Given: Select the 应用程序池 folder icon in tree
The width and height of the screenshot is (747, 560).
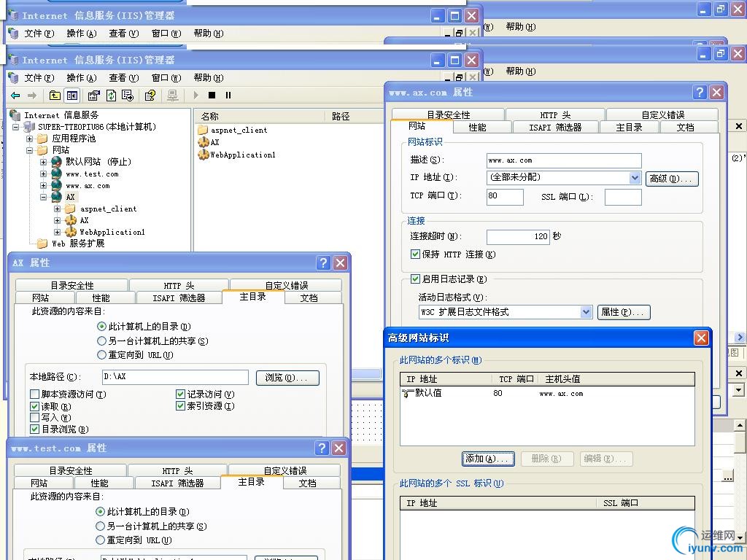Looking at the screenshot, I should [x=43, y=139].
